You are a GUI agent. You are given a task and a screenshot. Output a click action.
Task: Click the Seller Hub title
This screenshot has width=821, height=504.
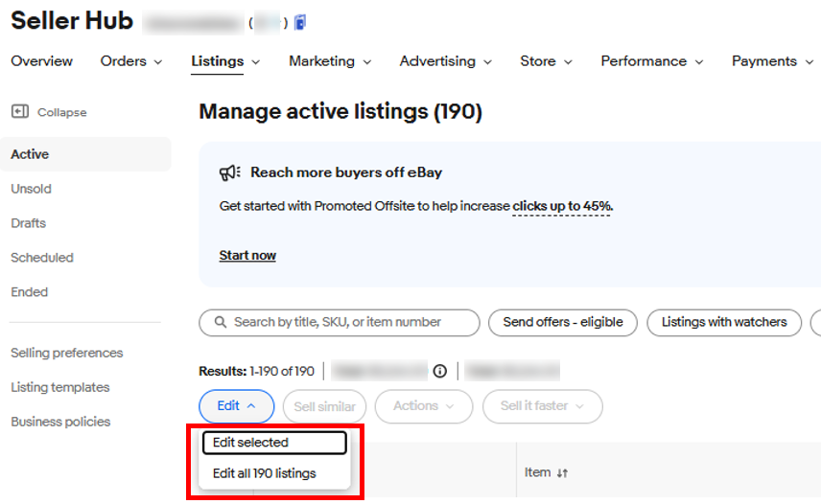72,21
